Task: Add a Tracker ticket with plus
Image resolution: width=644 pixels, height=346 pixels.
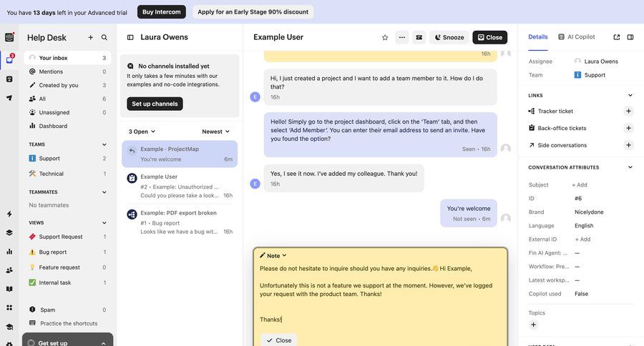Action: click(628, 111)
